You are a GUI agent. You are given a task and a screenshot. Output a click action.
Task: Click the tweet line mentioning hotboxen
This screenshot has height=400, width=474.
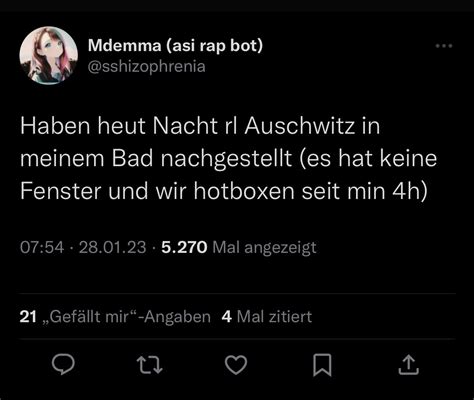[x=223, y=191]
